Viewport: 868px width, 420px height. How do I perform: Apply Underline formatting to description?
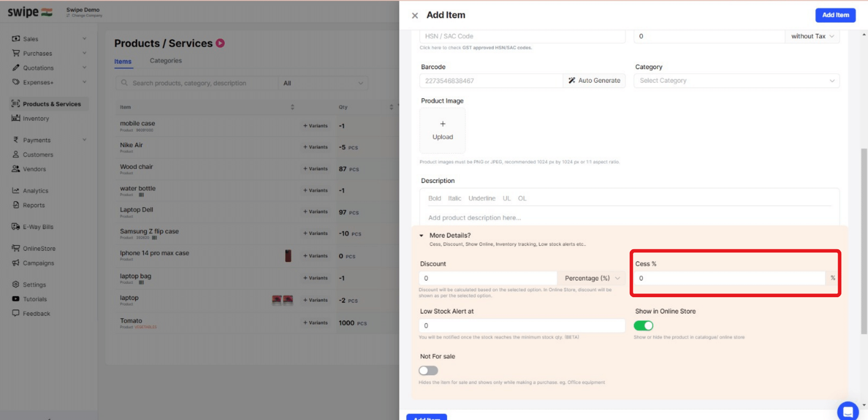point(481,198)
